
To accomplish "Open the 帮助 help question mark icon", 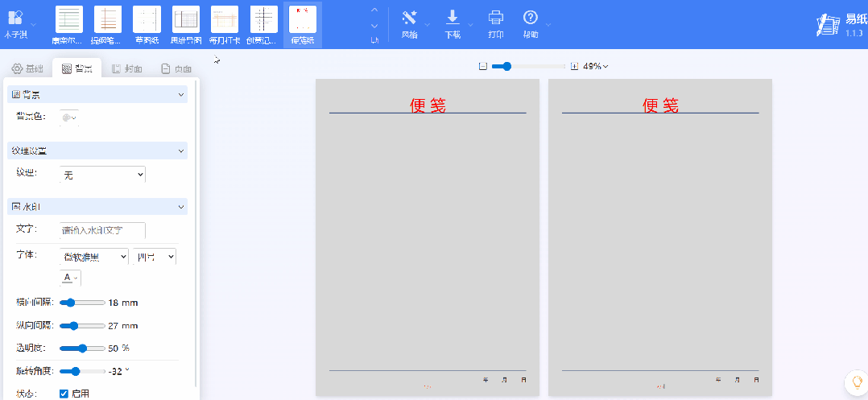I will pyautogui.click(x=531, y=18).
